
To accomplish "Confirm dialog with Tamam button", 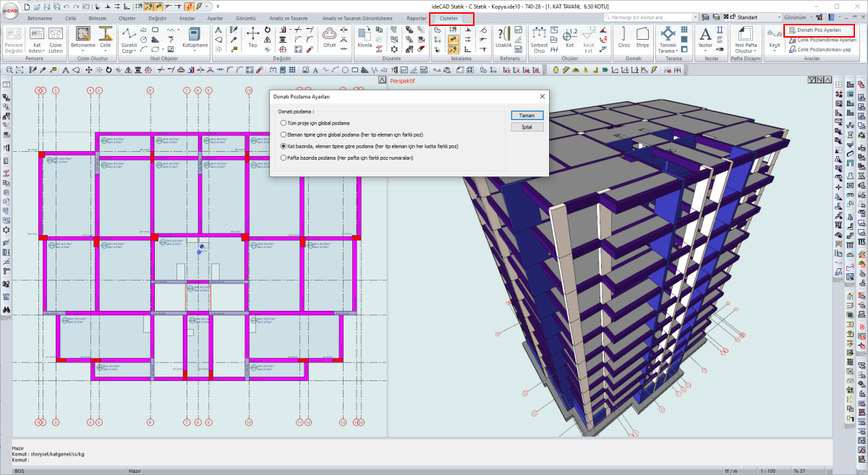I will click(x=527, y=116).
